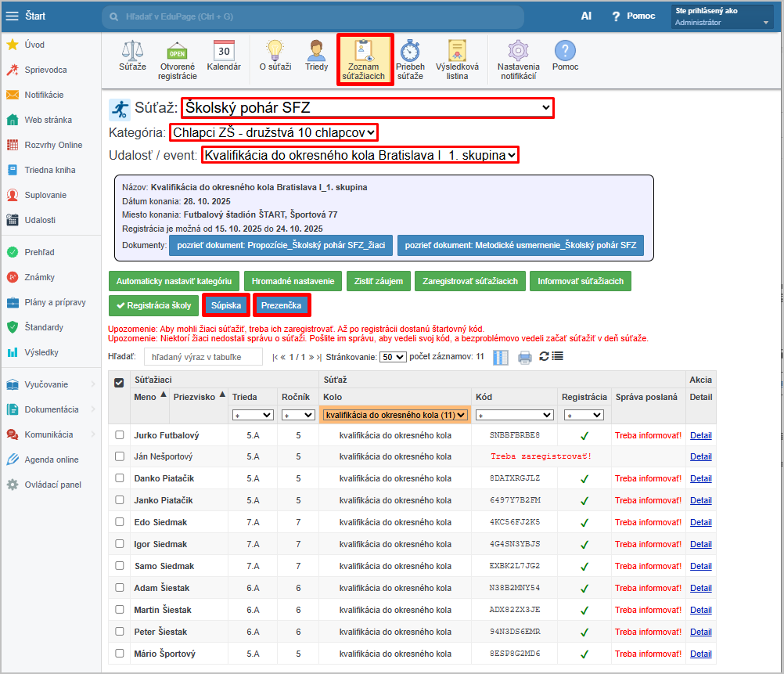Viewport: 784px width, 674px height.
Task: Click the Zaregistrovať súťažiacich button
Action: pyautogui.click(x=469, y=281)
